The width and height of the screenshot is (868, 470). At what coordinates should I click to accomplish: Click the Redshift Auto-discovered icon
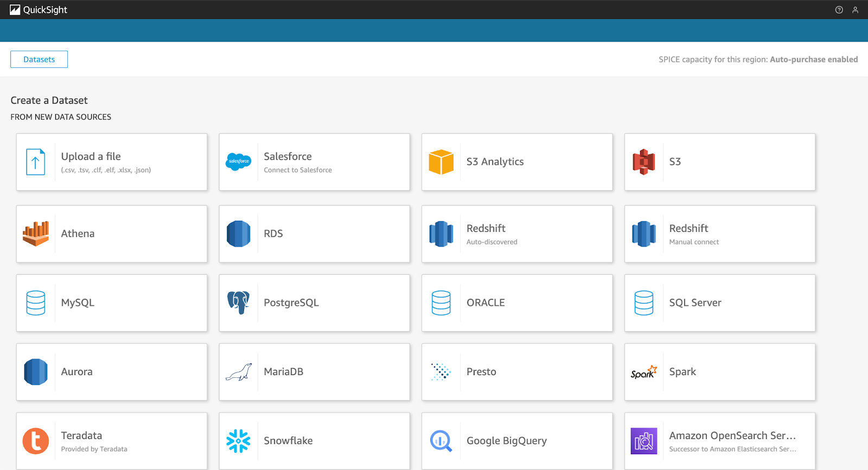pos(441,234)
